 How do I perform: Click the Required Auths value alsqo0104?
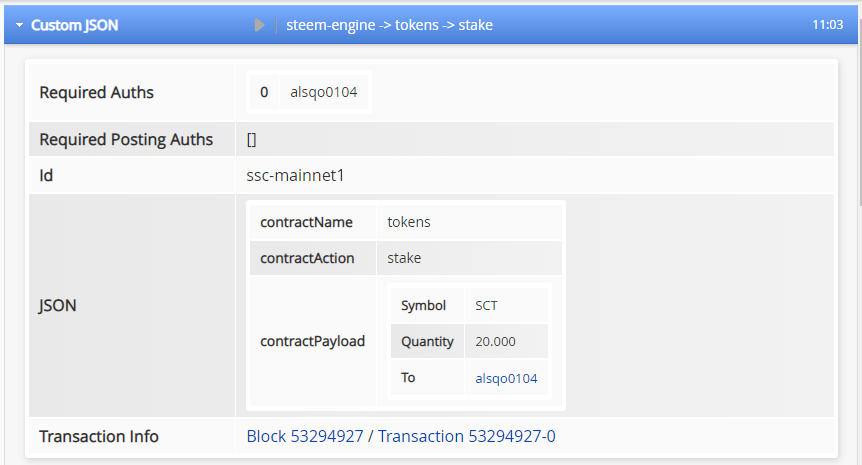pyautogui.click(x=324, y=92)
